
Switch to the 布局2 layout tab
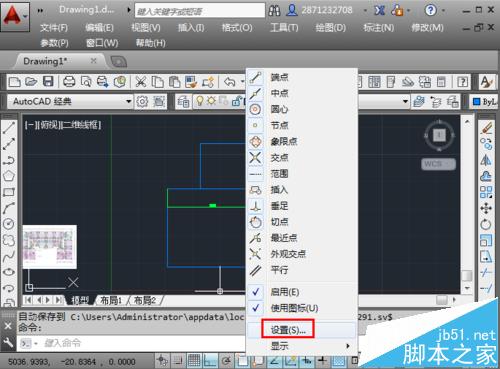[x=145, y=301]
